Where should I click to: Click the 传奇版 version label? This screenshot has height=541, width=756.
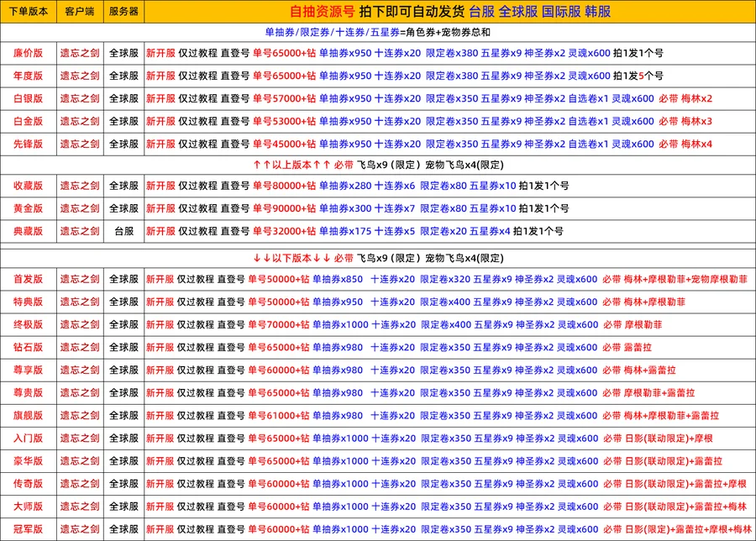click(x=28, y=484)
